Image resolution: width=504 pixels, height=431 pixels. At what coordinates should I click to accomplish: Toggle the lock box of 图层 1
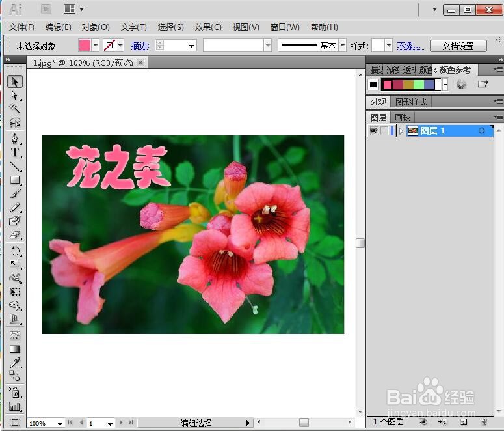384,131
